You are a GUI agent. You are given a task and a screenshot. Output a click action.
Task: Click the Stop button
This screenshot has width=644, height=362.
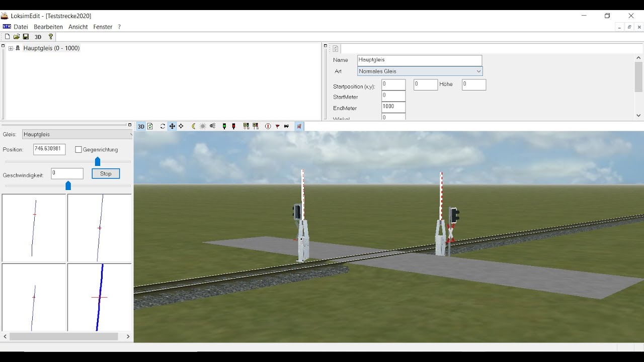[x=106, y=173]
